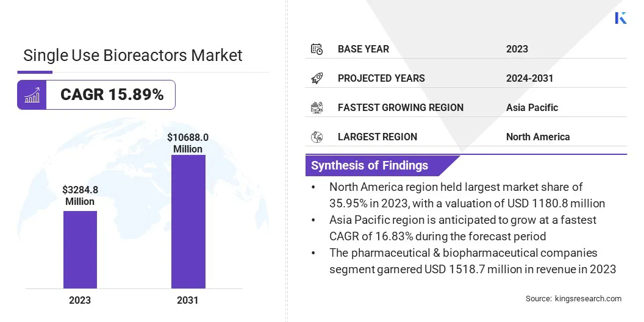Click the North America region value
Screen dimensions: 644x322
[x=537, y=137]
